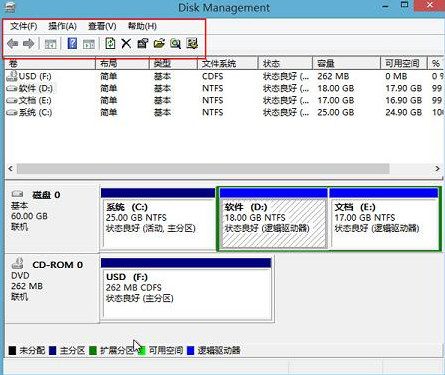This screenshot has width=445, height=375.
Task: Click the 60.00 GB size text under 磁盘 0
Action: pyautogui.click(x=29, y=216)
